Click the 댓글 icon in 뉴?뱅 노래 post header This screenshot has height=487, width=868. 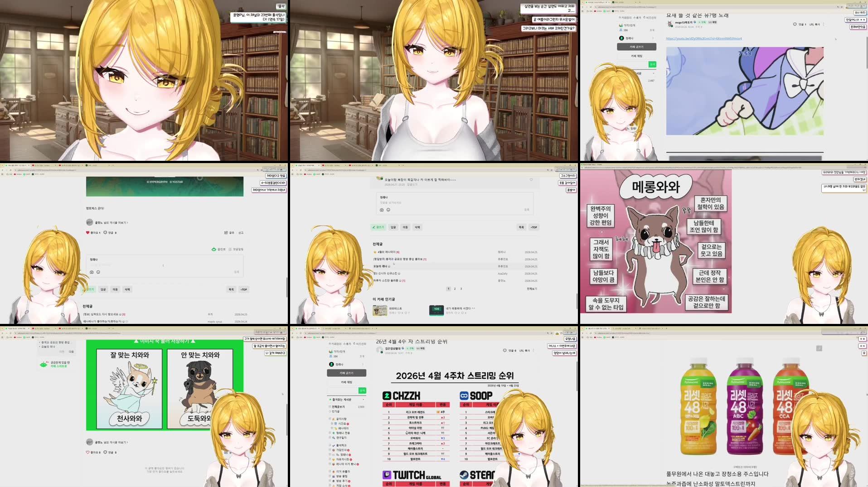[795, 24]
